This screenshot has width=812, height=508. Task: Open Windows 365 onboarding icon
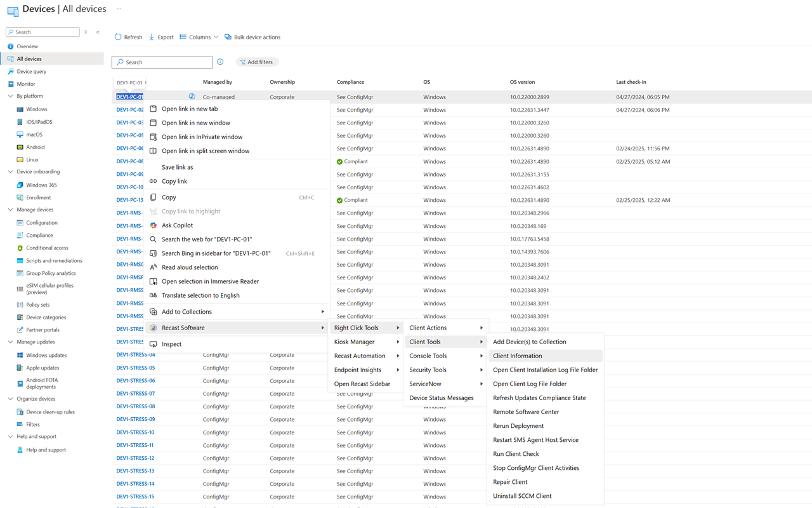pyautogui.click(x=20, y=185)
